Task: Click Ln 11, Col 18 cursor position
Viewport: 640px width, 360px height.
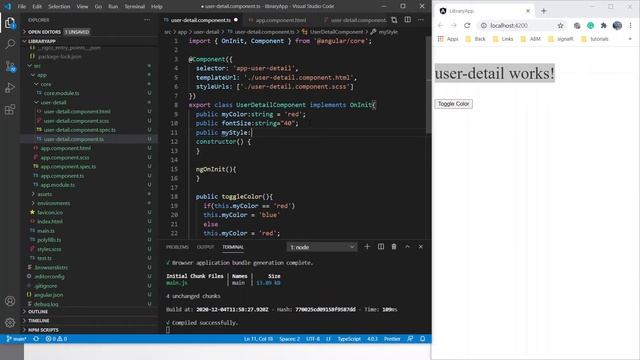Action: pos(258,339)
